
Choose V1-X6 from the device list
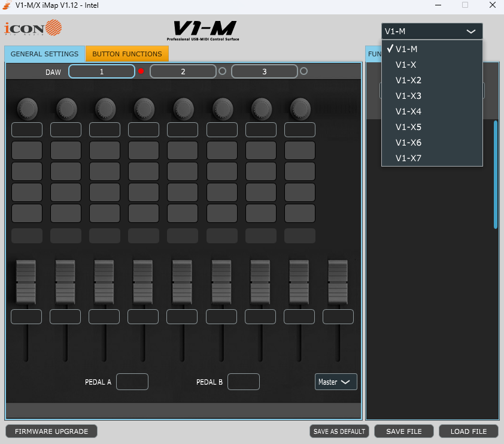tap(432, 143)
